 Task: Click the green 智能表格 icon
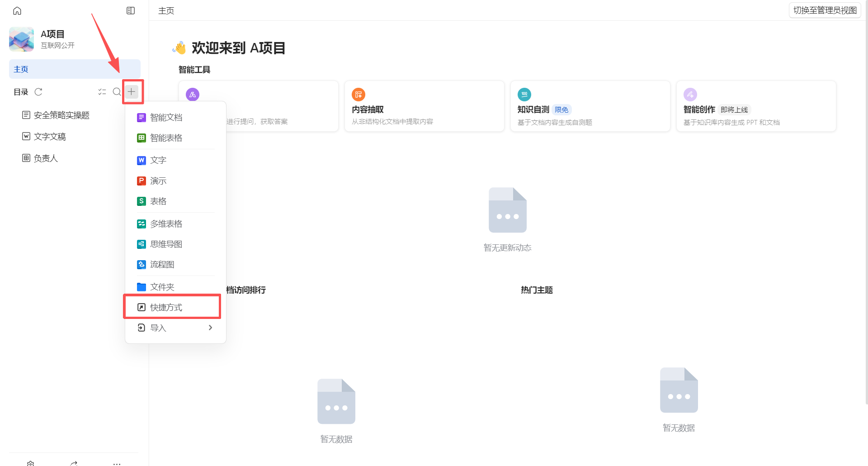click(x=142, y=138)
